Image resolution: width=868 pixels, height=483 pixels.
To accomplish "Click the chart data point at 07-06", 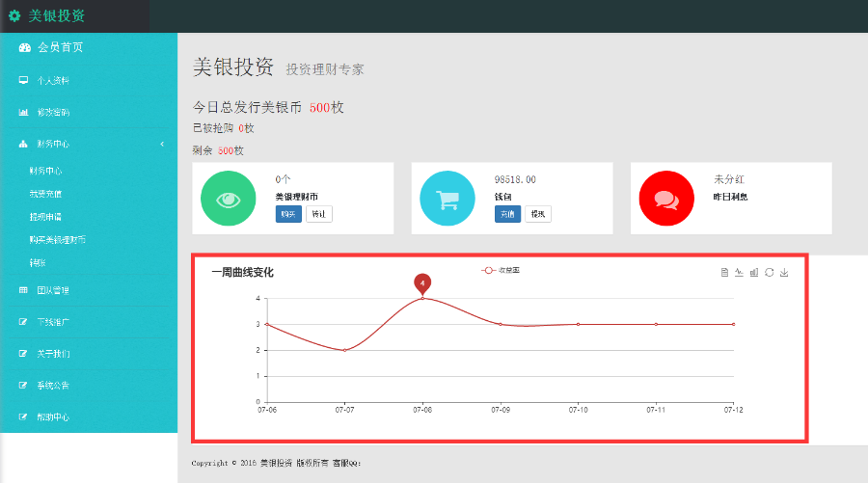I will 267,324.
